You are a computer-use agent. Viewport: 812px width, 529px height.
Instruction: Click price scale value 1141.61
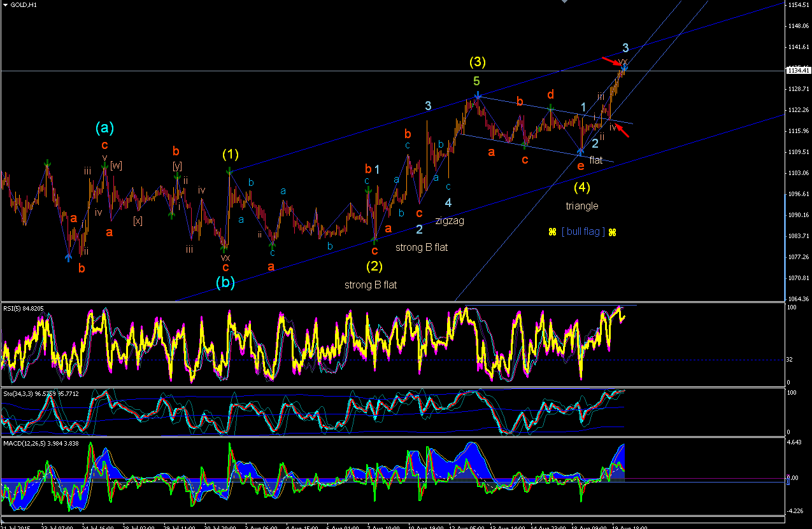pos(798,47)
